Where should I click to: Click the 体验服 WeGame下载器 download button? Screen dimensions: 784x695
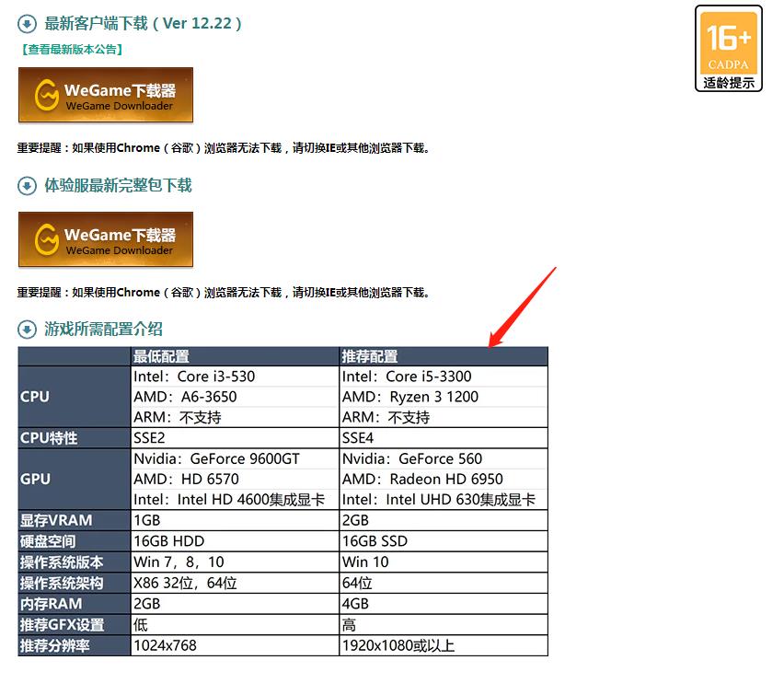105,239
